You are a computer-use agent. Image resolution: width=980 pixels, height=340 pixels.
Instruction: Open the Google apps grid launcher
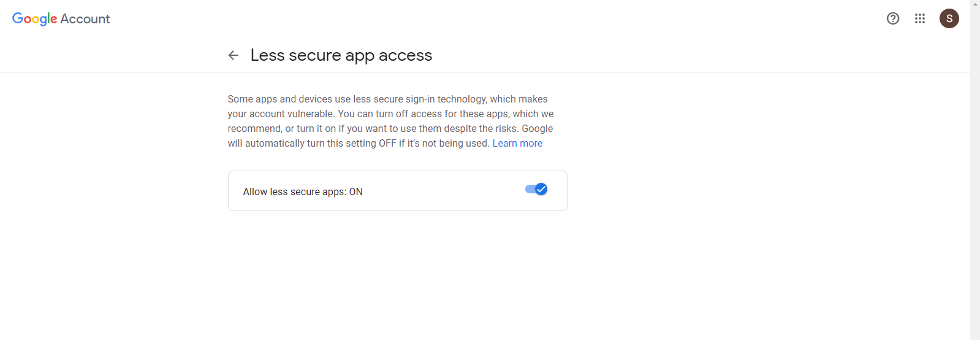coord(920,18)
